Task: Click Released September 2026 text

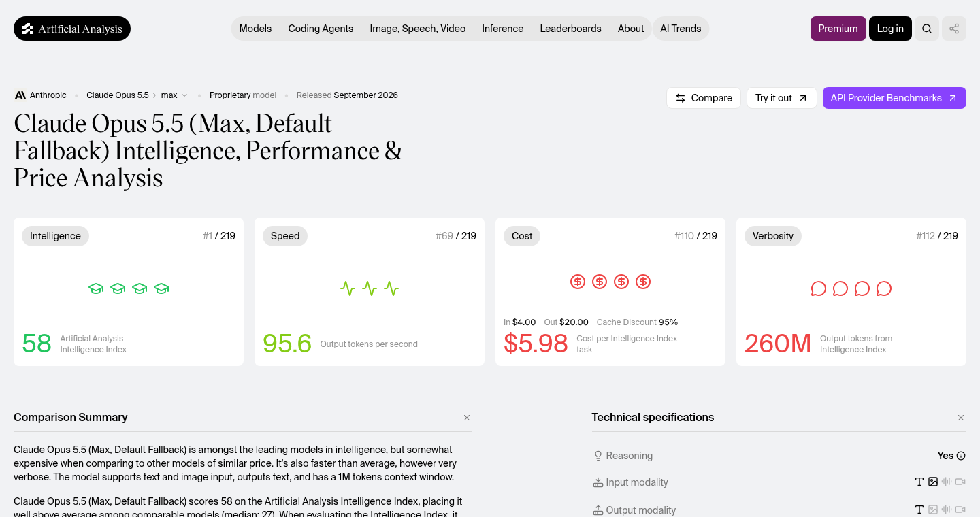Action: coord(347,95)
